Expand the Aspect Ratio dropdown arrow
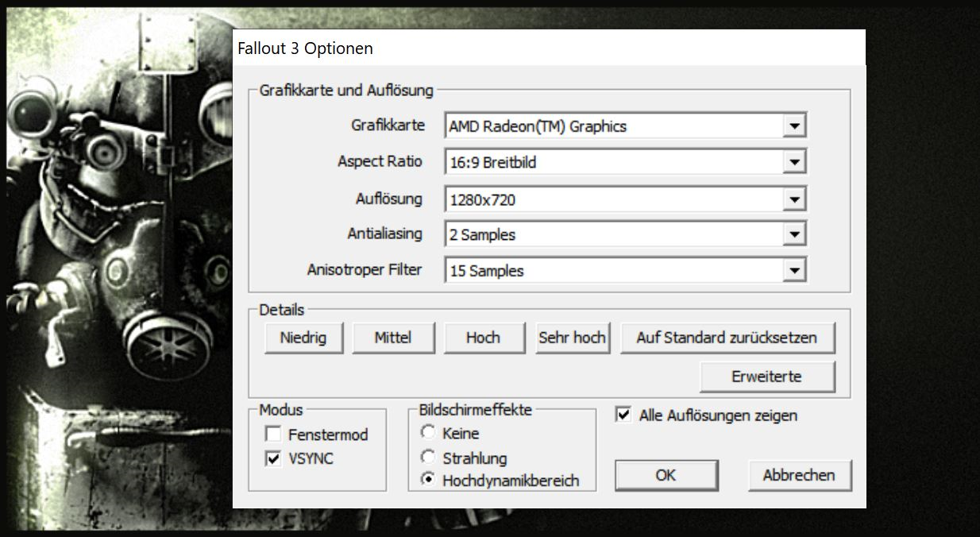 [x=793, y=163]
